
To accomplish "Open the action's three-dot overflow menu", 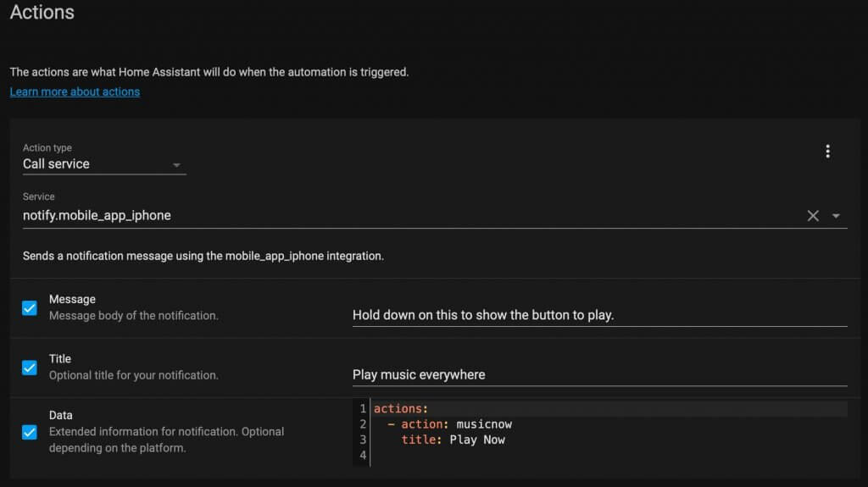I will click(827, 151).
